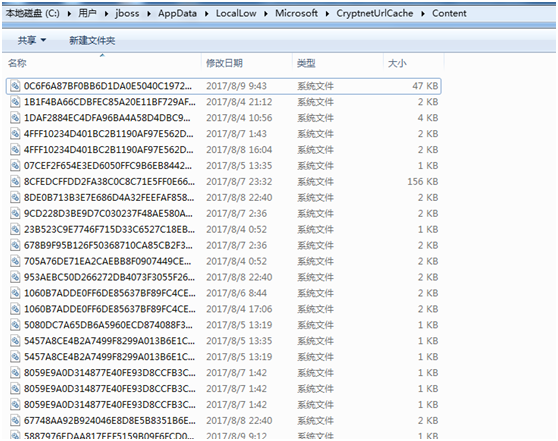
Task: Navigate to the 用户 breadcrumb folder
Action: [87, 14]
